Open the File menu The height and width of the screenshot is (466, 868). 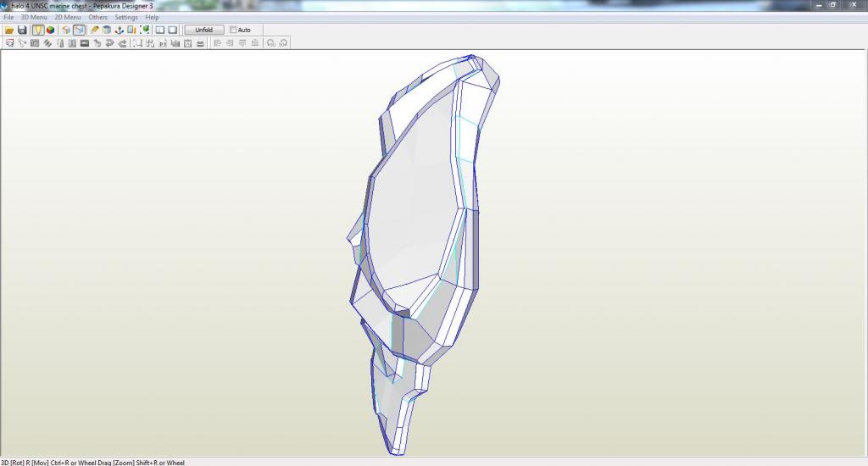[8, 17]
